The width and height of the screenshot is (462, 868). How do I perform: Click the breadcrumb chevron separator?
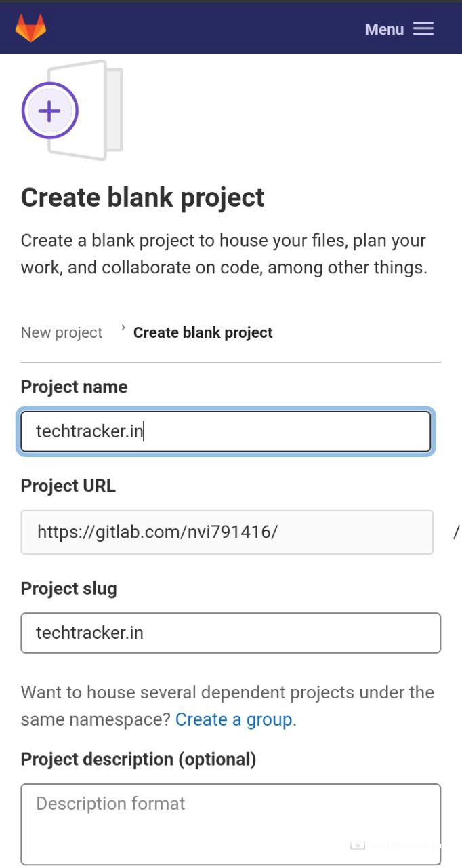pyautogui.click(x=123, y=328)
